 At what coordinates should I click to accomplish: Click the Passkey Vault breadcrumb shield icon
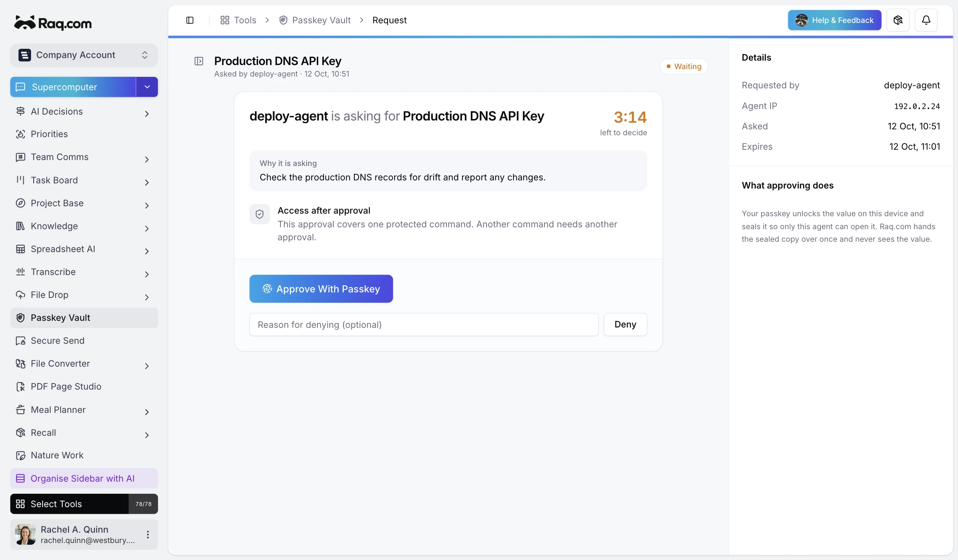coord(283,20)
